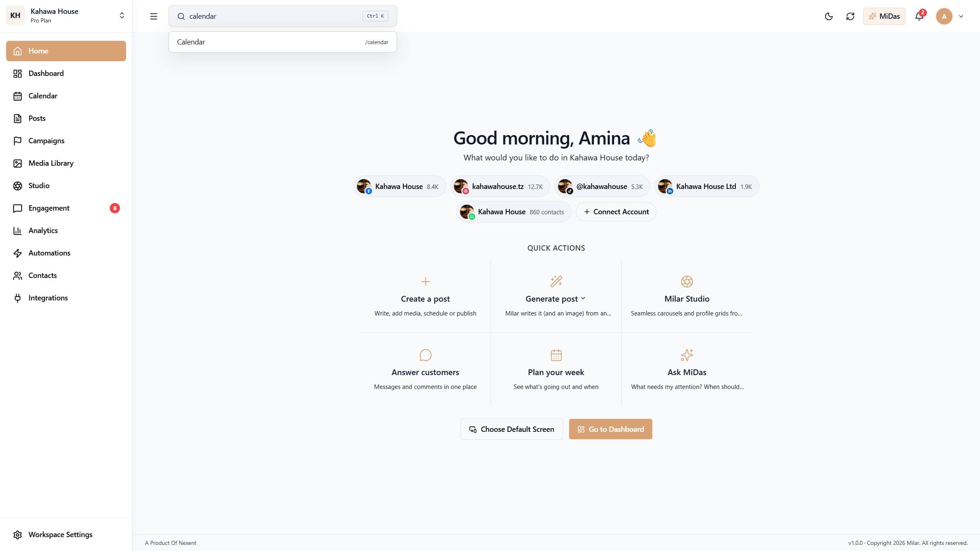Select the @kahawahouse TikTok account chip
This screenshot has height=551, width=980.
coord(602,187)
